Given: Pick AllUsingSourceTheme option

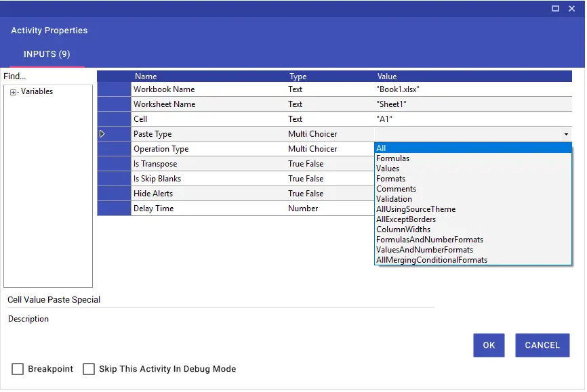Looking at the screenshot, I should tap(473, 209).
